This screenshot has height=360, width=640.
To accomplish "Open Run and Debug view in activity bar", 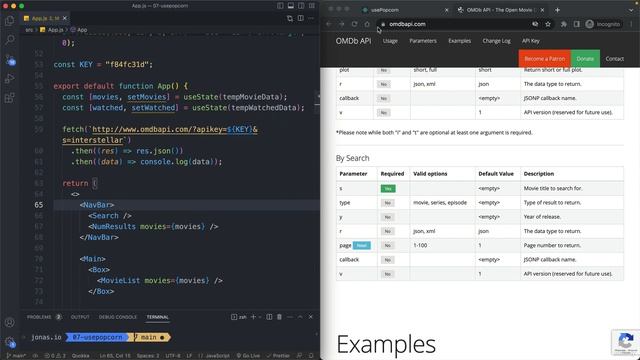I will [x=9, y=78].
